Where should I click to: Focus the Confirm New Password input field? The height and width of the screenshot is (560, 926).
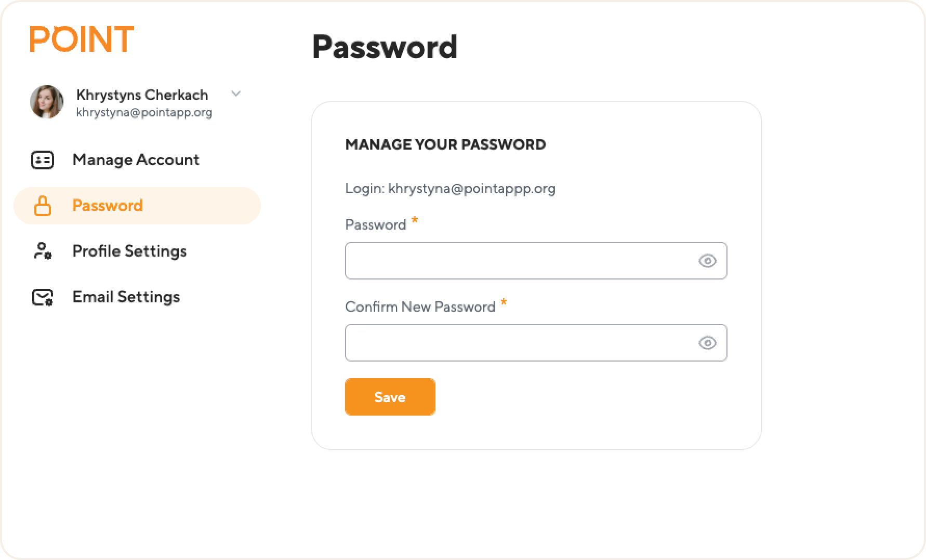click(536, 343)
